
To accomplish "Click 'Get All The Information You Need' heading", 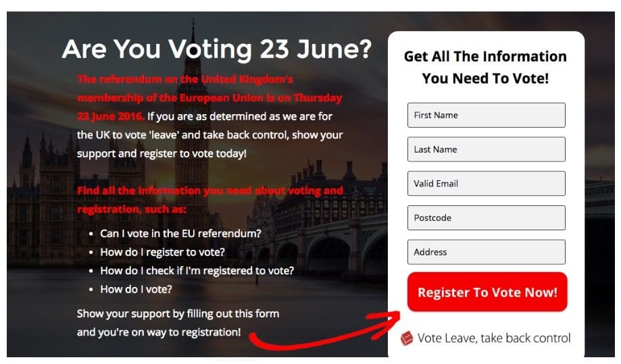I will [x=485, y=68].
